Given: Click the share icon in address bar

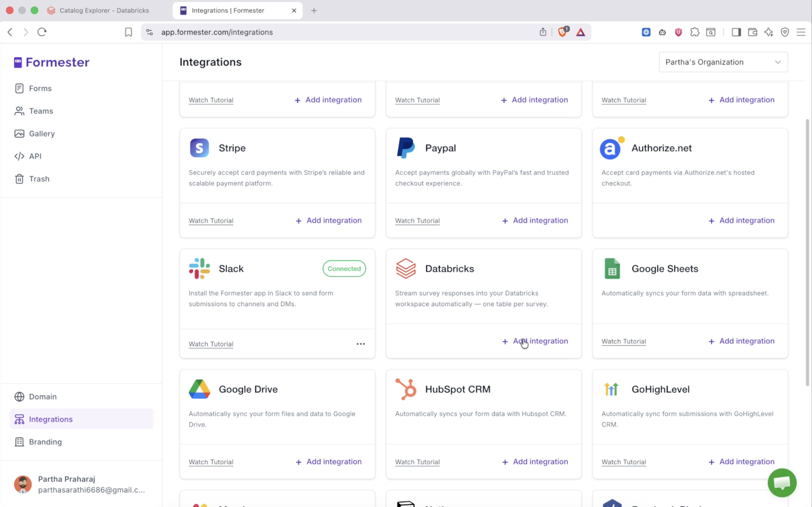Looking at the screenshot, I should 543,32.
